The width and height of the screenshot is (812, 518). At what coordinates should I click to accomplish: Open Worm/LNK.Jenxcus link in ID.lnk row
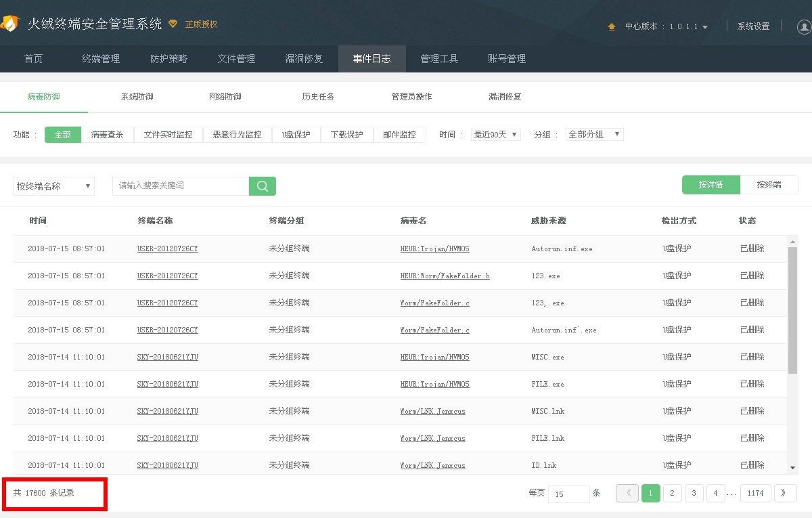432,466
